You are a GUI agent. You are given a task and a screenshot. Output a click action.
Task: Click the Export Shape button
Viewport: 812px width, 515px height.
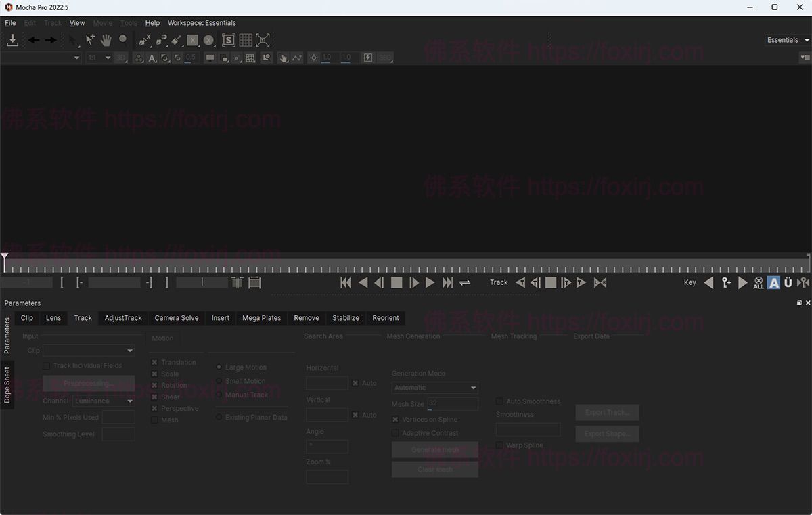tap(606, 434)
